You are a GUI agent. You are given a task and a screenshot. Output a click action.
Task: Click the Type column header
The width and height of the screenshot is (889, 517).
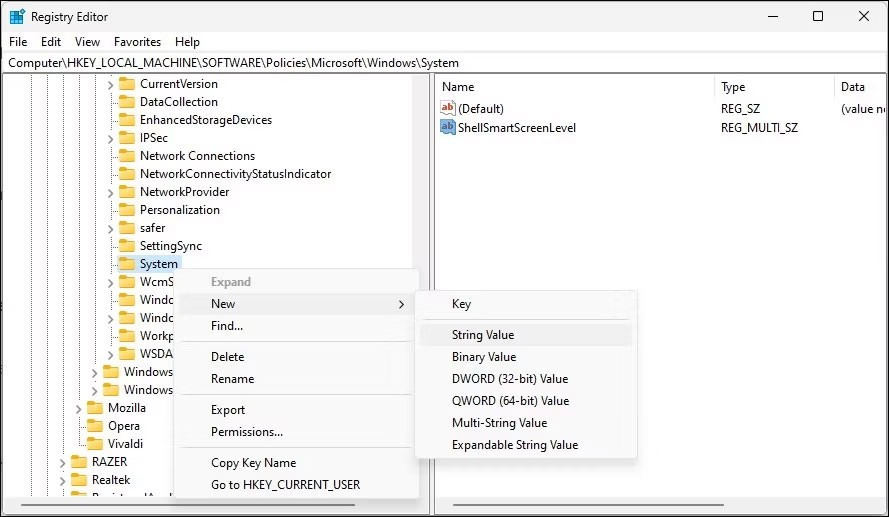[733, 87]
